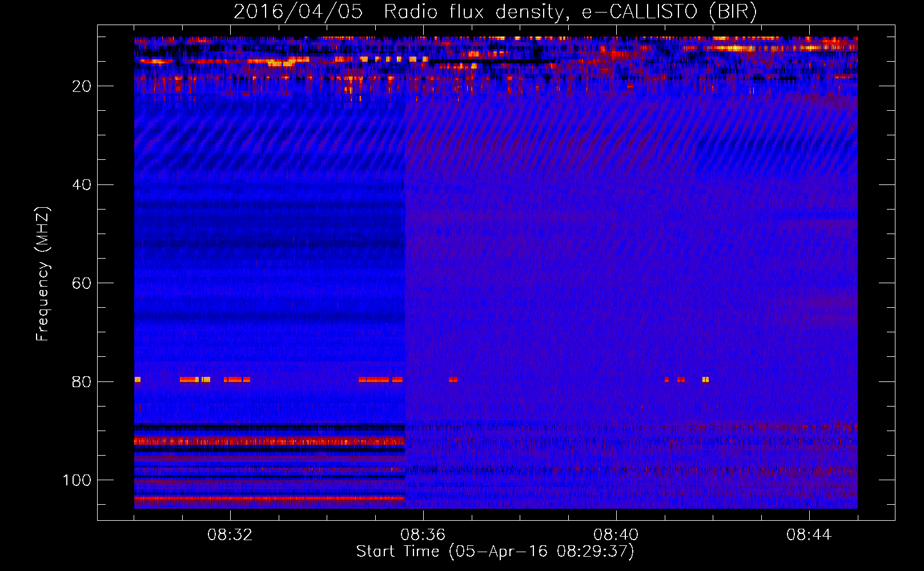Screen dimensions: 924x571
Task: Click the "Frequency (MHZ)" axis label
Action: click(43, 274)
